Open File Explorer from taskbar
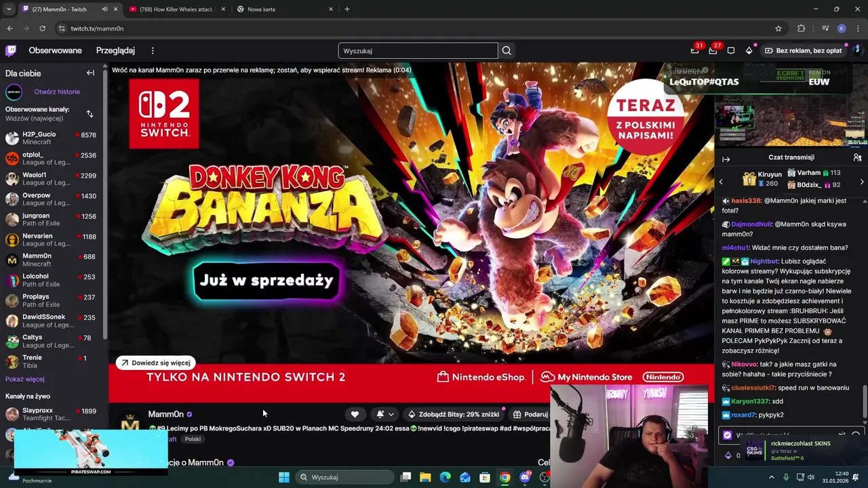 coord(425,477)
